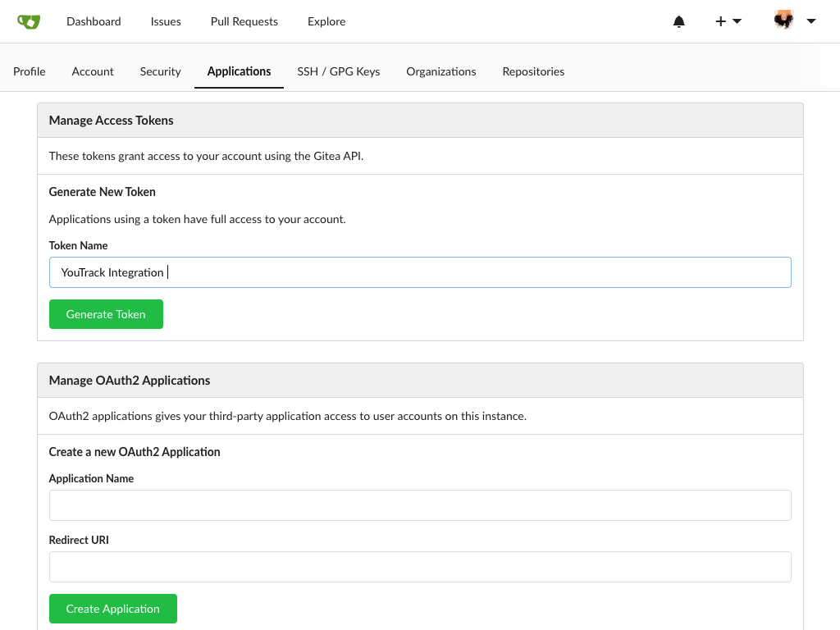Screen dimensions: 840x630
Task: Click the plus create icon
Action: [720, 21]
